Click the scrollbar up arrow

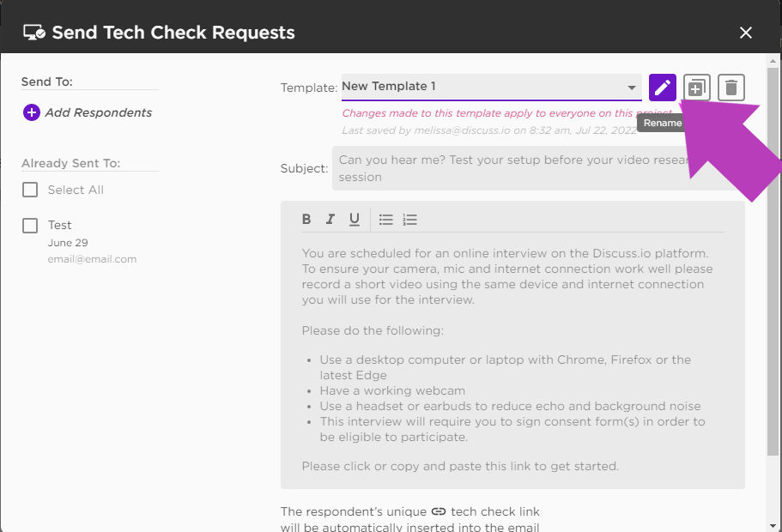pyautogui.click(x=773, y=60)
